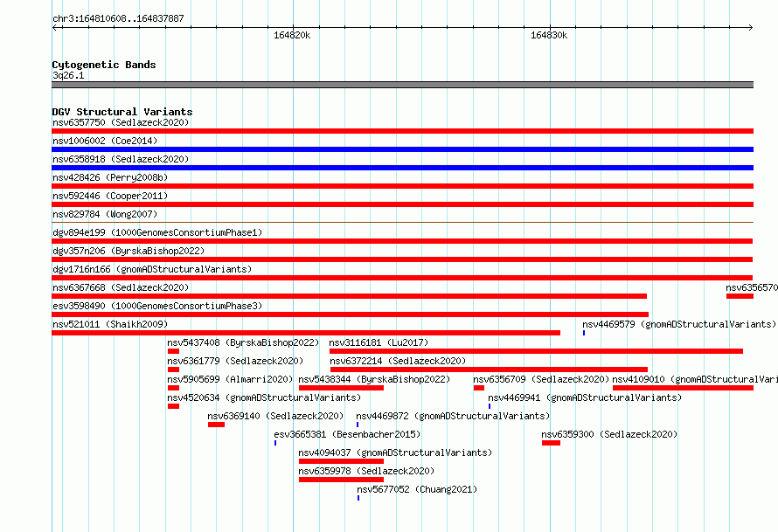
Task: Click the small red bar under nsv6356709
Action: coord(479,388)
